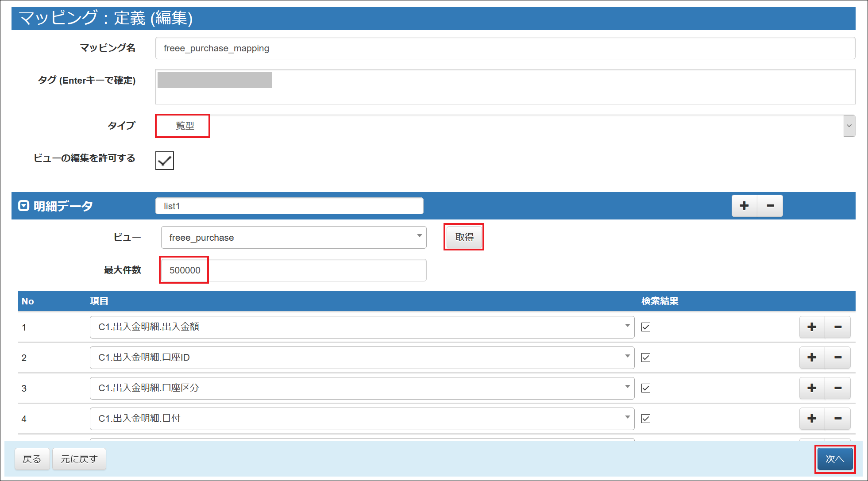The width and height of the screenshot is (868, 481).
Task: Uncheck 検索結果 for 口座区分 row
Action: 646,388
